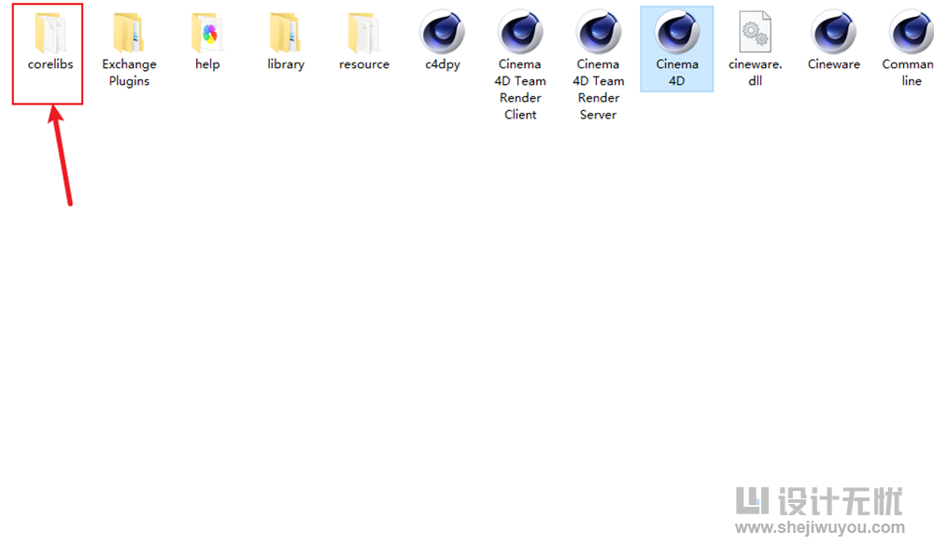934x560 pixels.
Task: Click the "corelibs" file name label
Action: coord(50,64)
